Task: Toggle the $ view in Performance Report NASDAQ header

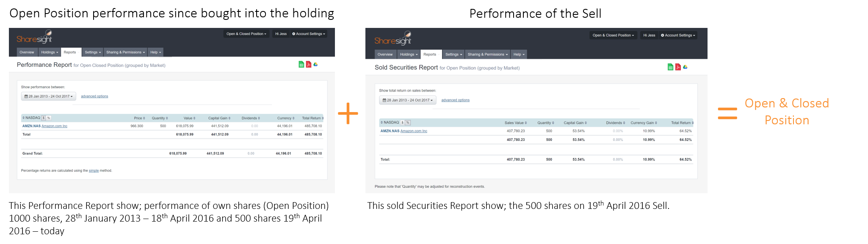Action: (x=44, y=118)
